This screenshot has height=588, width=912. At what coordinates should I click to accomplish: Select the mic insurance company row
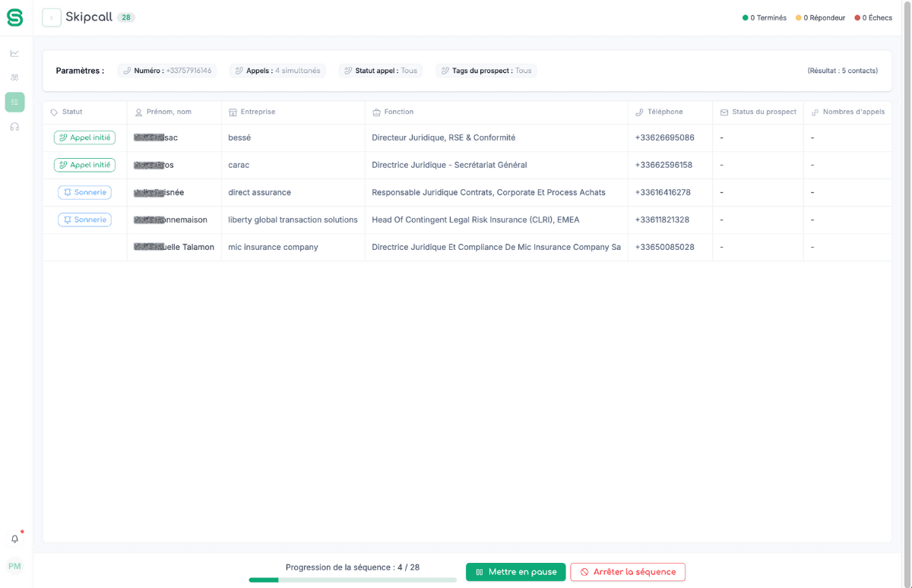click(273, 247)
